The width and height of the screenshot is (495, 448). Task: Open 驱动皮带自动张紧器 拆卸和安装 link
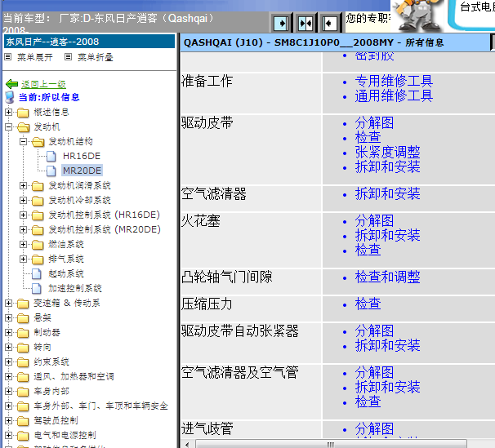tap(387, 345)
